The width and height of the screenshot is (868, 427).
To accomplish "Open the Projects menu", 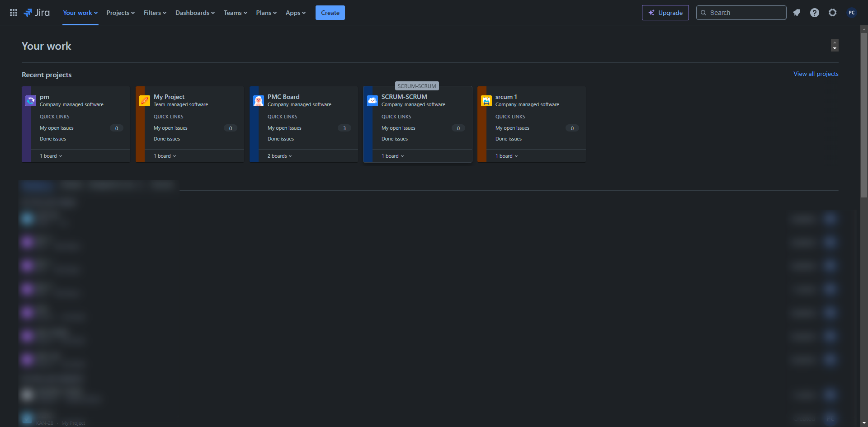I will pyautogui.click(x=121, y=13).
